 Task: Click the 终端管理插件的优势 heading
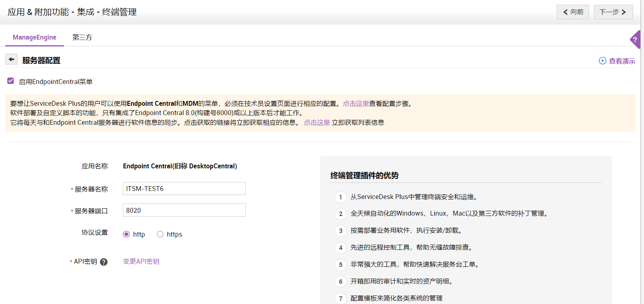[365, 175]
